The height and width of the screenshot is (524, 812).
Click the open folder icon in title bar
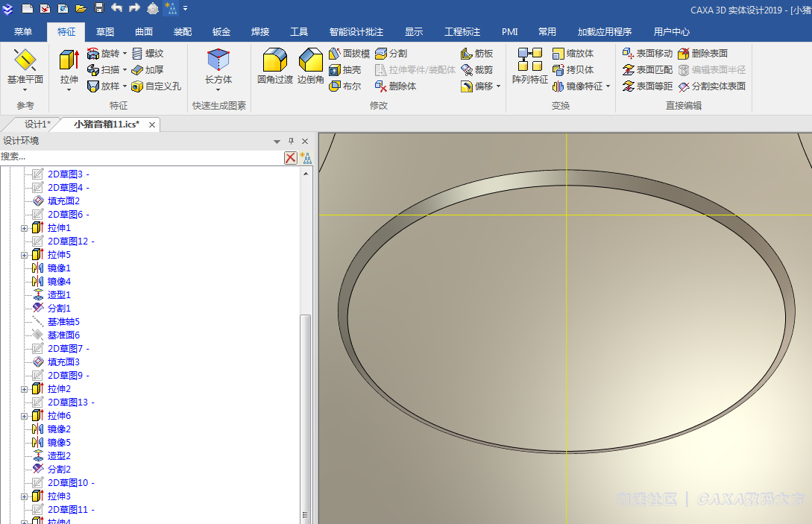(81, 8)
